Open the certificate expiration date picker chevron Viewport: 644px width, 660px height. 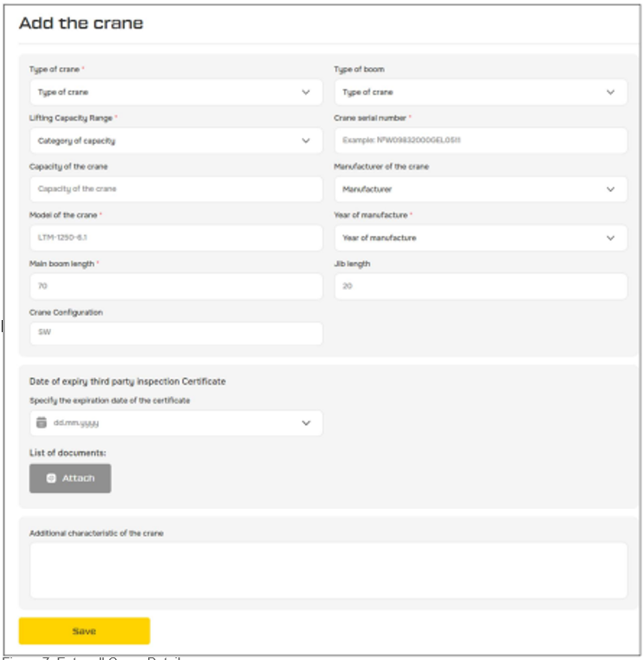305,423
